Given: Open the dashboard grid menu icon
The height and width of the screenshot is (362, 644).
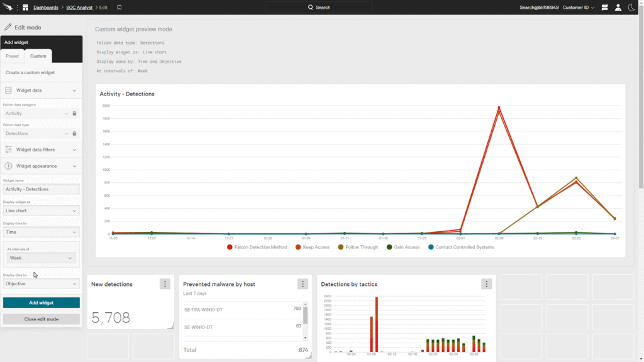Looking at the screenshot, I should 26,8.
